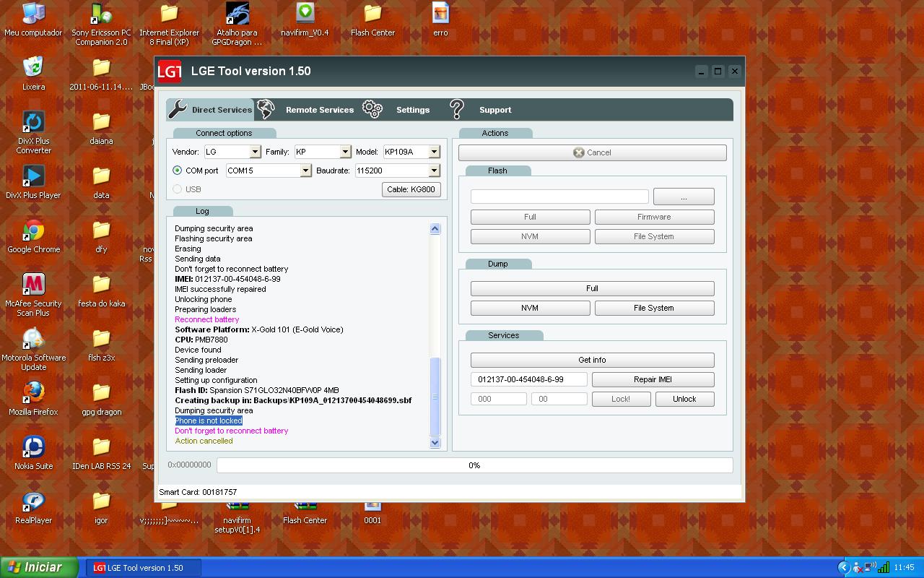
Task: Click Repair IMEI button
Action: [653, 379]
